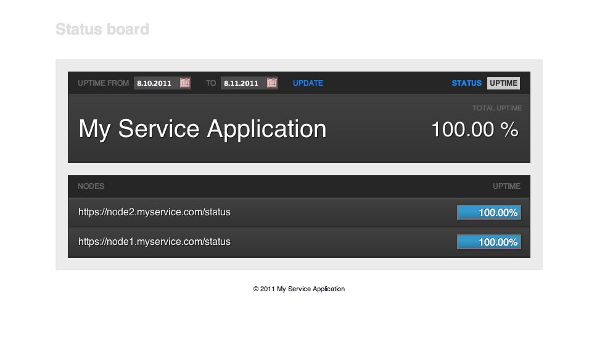This screenshot has width=589, height=364.
Task: Click the UPTIME column header in nodes table
Action: 506,186
